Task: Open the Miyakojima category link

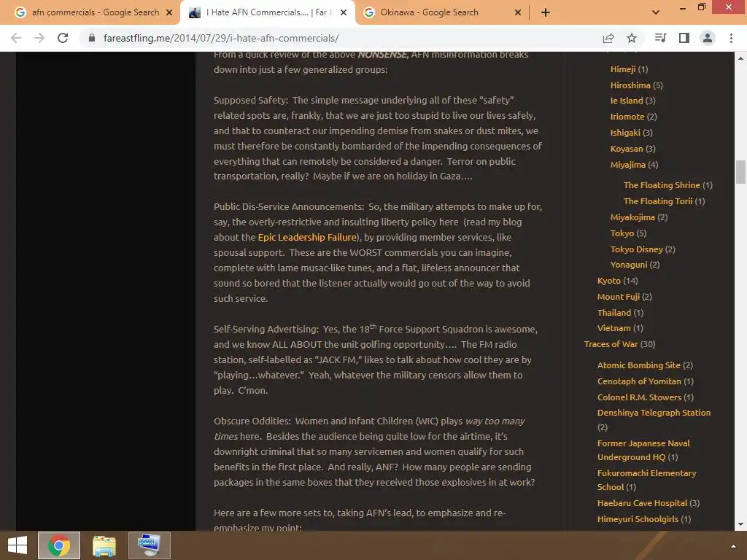Action: [632, 217]
